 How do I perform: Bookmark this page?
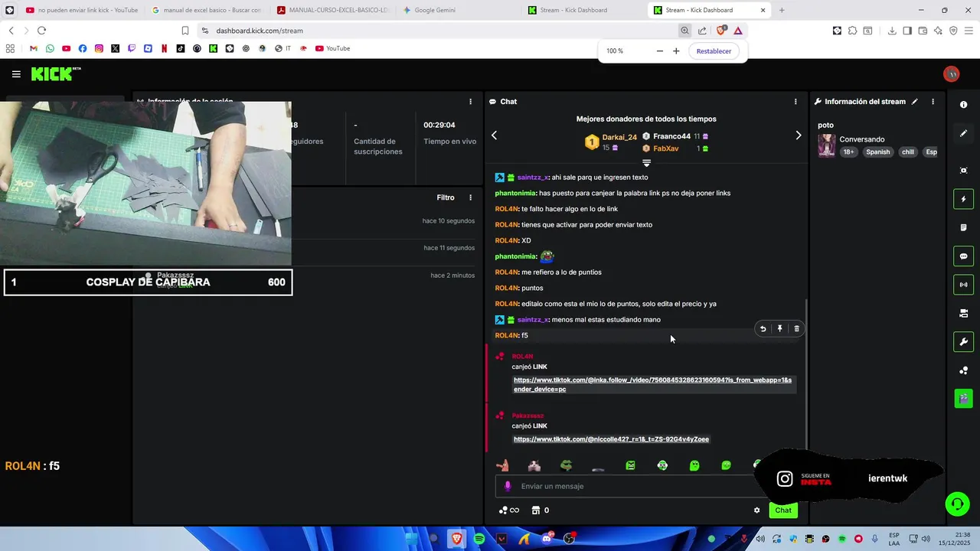tap(185, 31)
